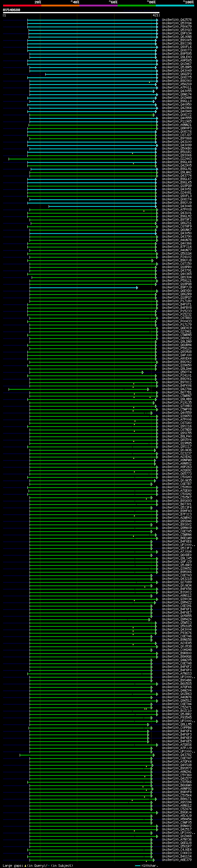The height and width of the screenshot is (868, 197).
Task: Open hit UniRef100_Q42578
Action: [x=177, y=20]
